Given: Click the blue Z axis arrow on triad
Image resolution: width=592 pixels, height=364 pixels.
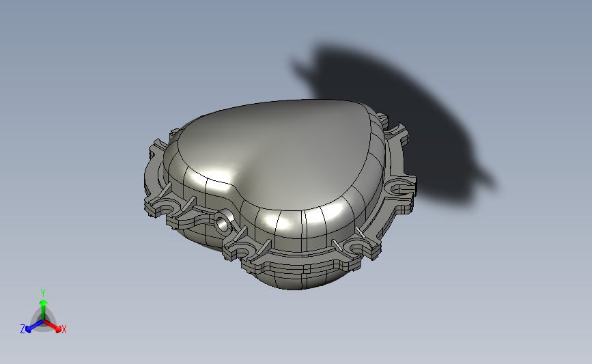Looking at the screenshot, I should pos(35,326).
